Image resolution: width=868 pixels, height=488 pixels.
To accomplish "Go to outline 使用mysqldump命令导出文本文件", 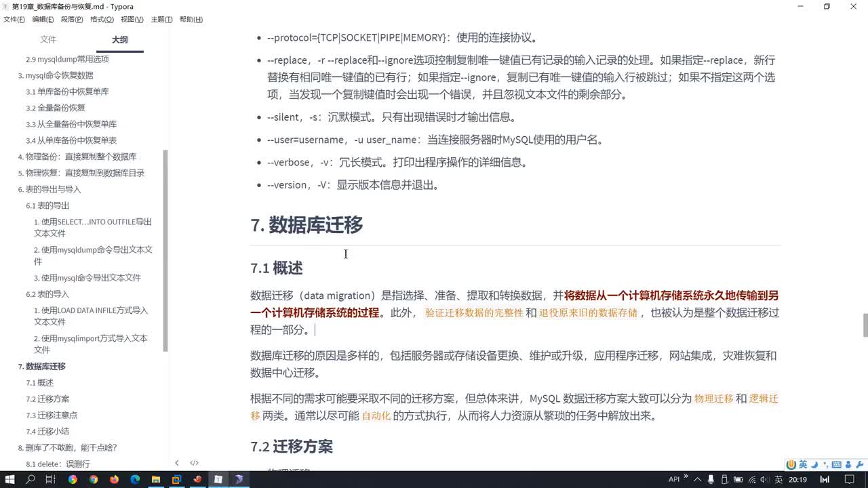I will [93, 255].
